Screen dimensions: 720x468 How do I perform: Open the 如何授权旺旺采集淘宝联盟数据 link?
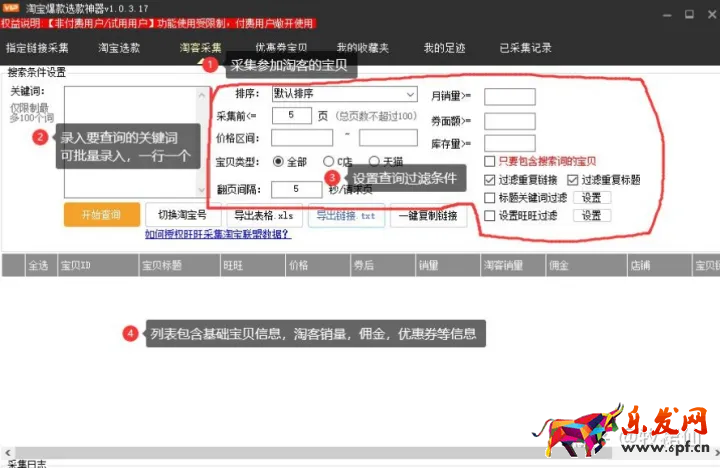click(218, 234)
